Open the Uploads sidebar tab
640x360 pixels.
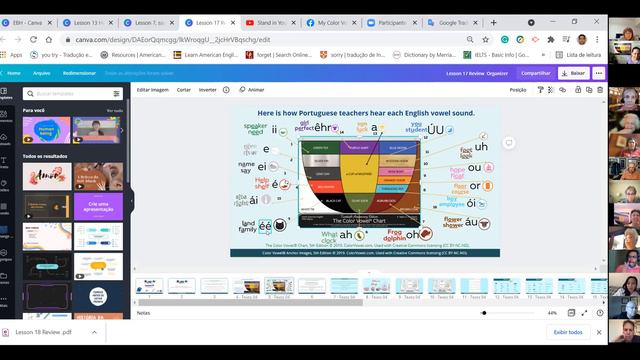(5, 139)
